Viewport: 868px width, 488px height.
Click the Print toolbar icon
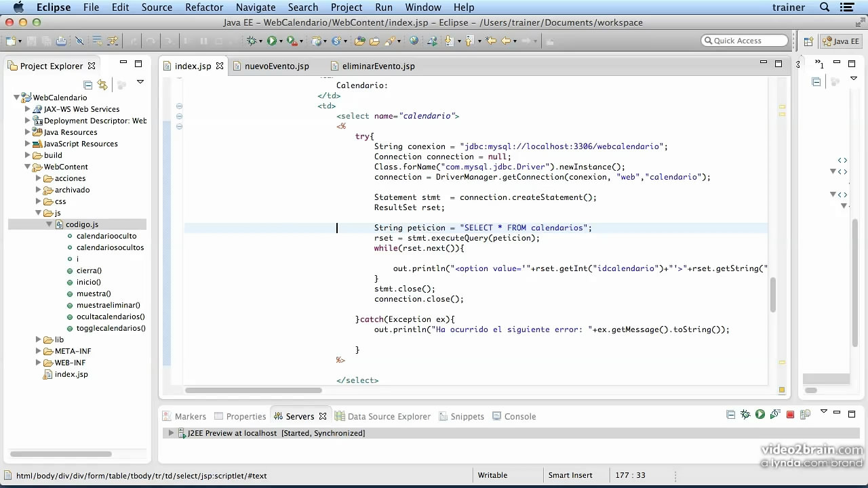point(61,41)
